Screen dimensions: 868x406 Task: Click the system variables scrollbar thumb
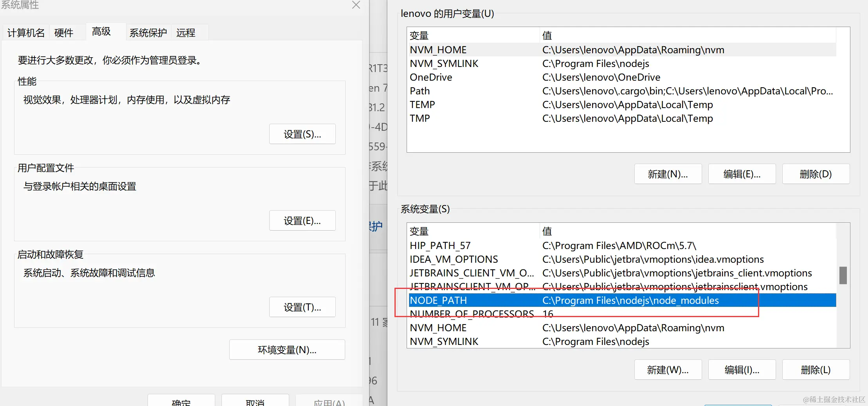(843, 275)
